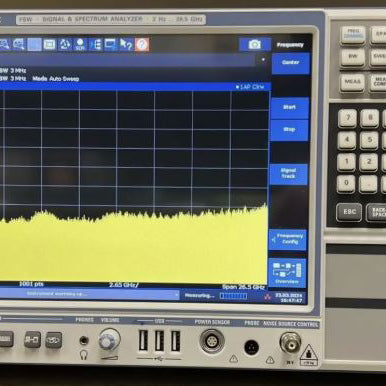The width and height of the screenshot is (386, 386).
Task: Click the 1AP Clrw trace label
Action: (250, 87)
